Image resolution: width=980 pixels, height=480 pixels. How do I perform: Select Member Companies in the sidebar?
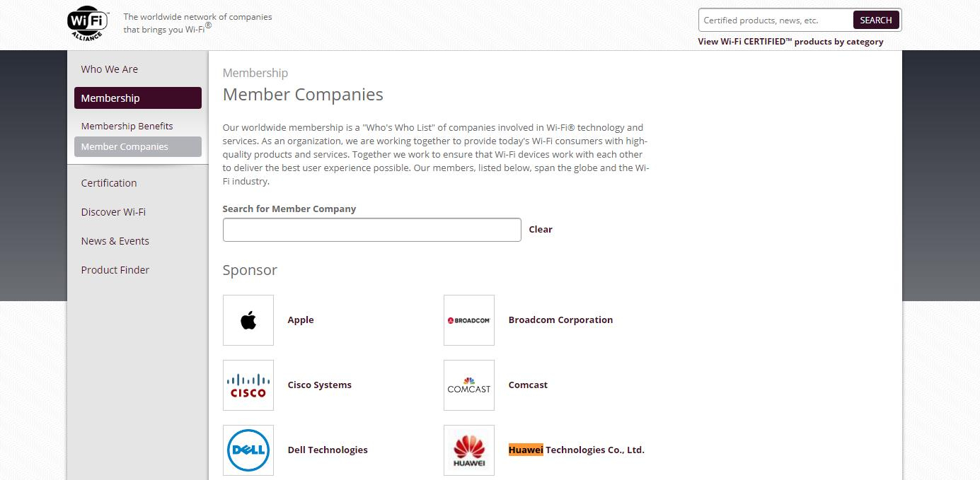coord(138,146)
